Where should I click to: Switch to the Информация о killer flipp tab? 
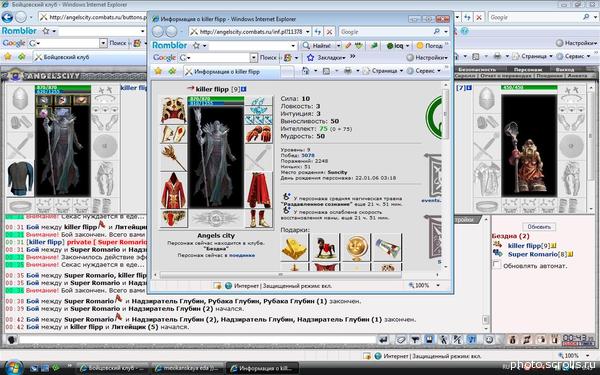[231, 72]
